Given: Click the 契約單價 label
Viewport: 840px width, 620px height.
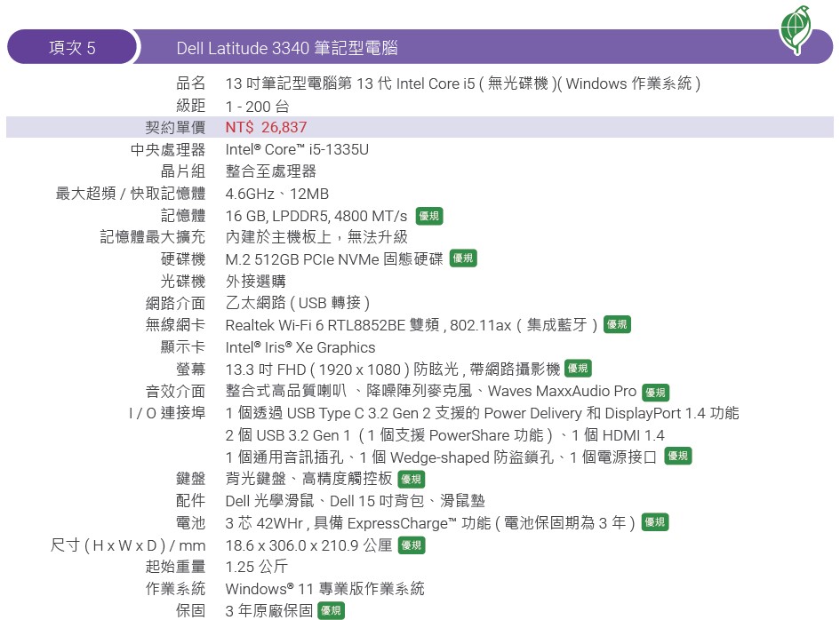Looking at the screenshot, I should point(176,127).
